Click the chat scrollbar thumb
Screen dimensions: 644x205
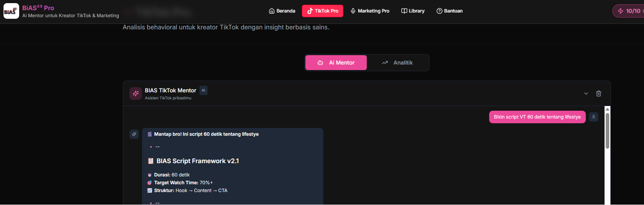607,131
